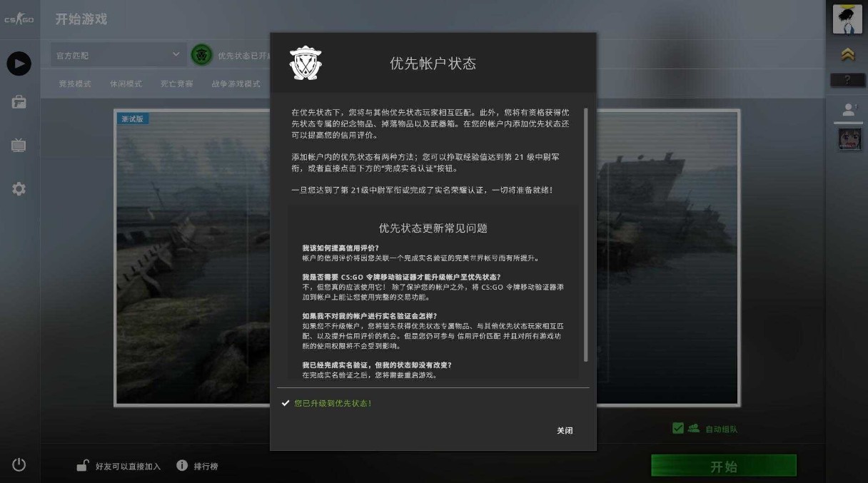Open the Play menu icon in sidebar

pos(19,63)
